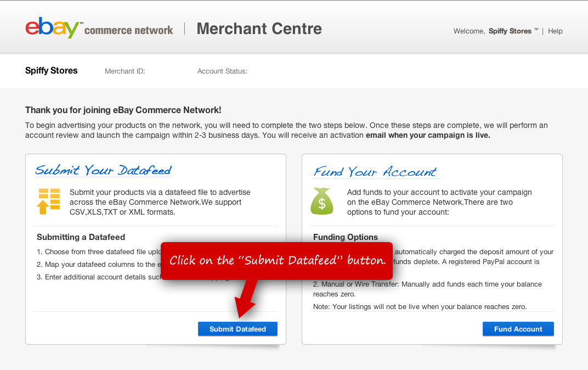Image resolution: width=588 pixels, height=370 pixels.
Task: Expand the Spiffy Stores account dropdown arrow
Action: (536, 30)
